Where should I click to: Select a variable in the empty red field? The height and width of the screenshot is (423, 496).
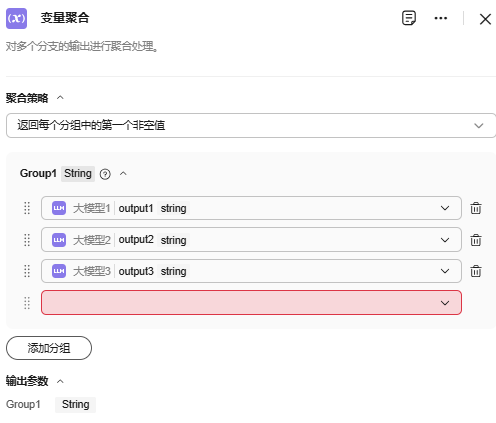(x=251, y=303)
